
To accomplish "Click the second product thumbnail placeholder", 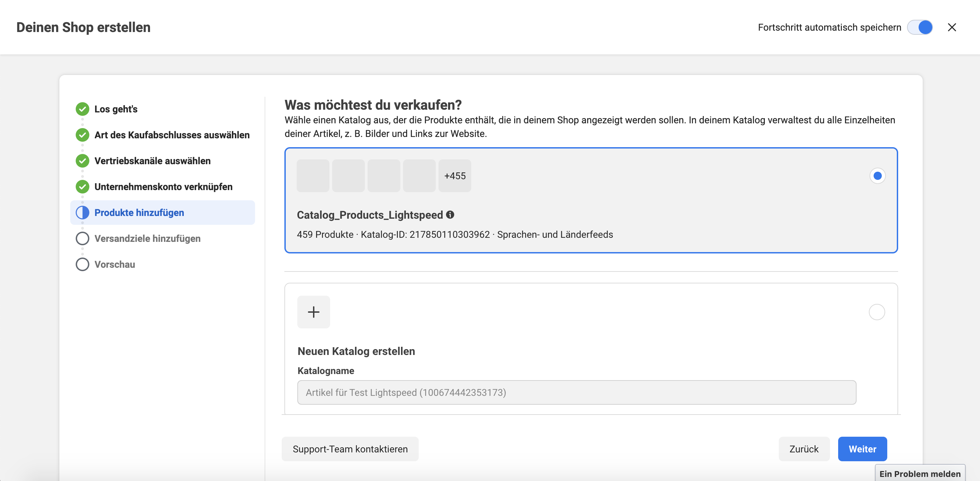I will click(348, 175).
